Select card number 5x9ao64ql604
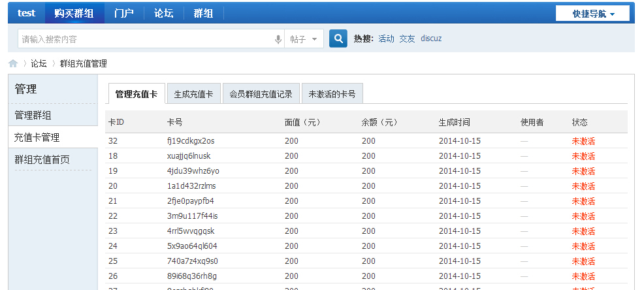Viewport: 644px width, 290px height. [192, 246]
